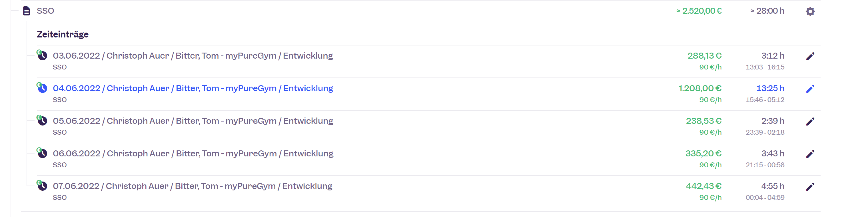This screenshot has width=868, height=217.
Task: Select the SSO task title
Action: coord(45,11)
